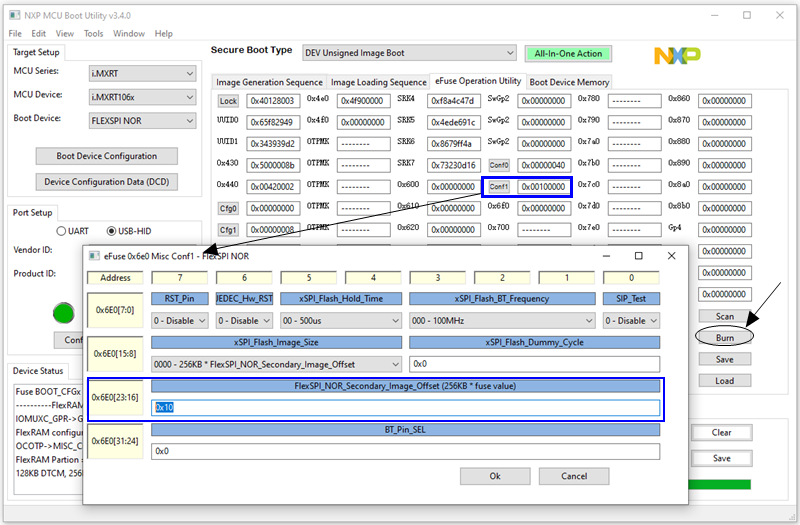This screenshot has height=525, width=800.
Task: Open the Window menu
Action: pyautogui.click(x=129, y=34)
